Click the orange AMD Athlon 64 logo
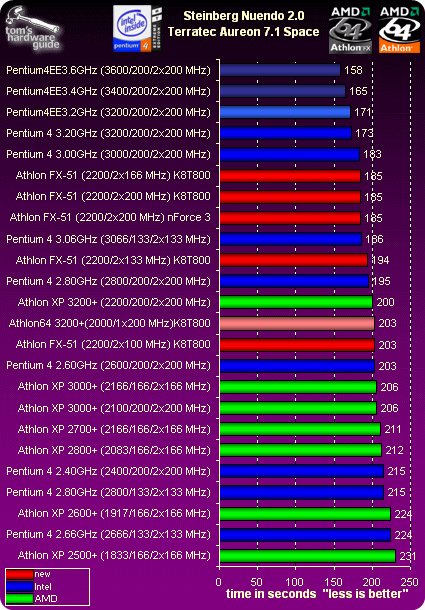This screenshot has height=610, width=425. point(399,30)
